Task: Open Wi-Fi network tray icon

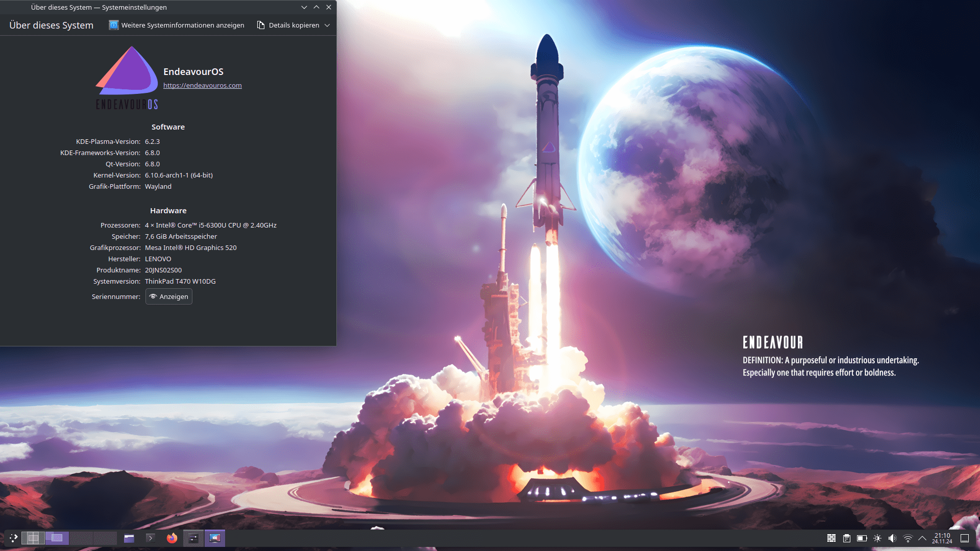Action: (908, 538)
